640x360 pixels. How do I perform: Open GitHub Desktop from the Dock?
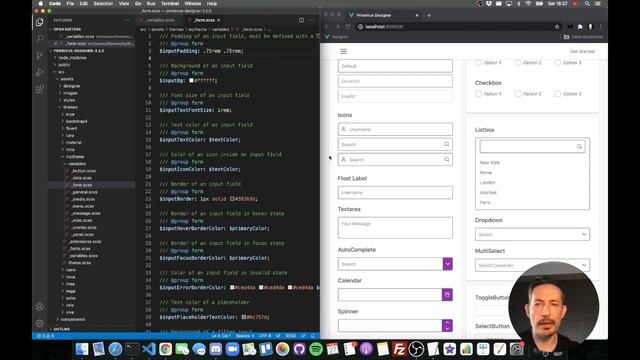299,349
